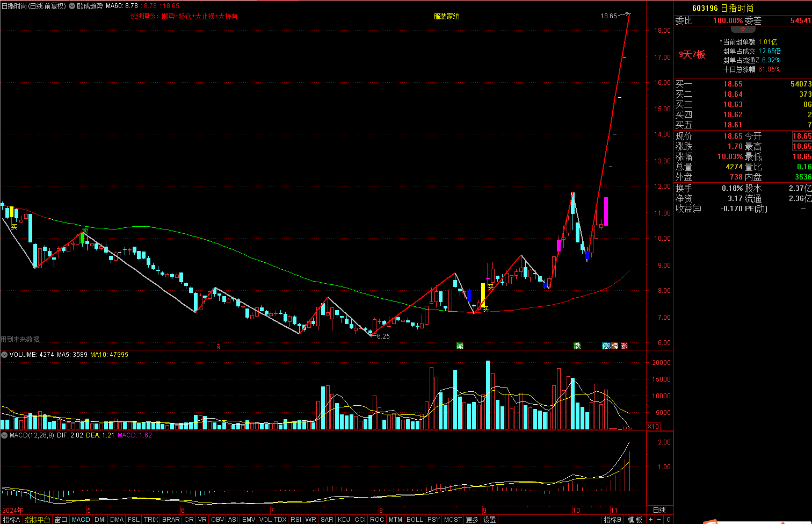Click the 减 marker icon below chart

[460, 346]
